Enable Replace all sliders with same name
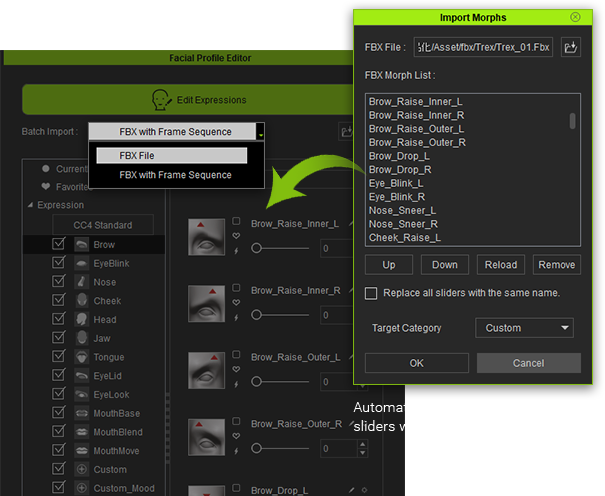605x496 pixels. (x=372, y=293)
